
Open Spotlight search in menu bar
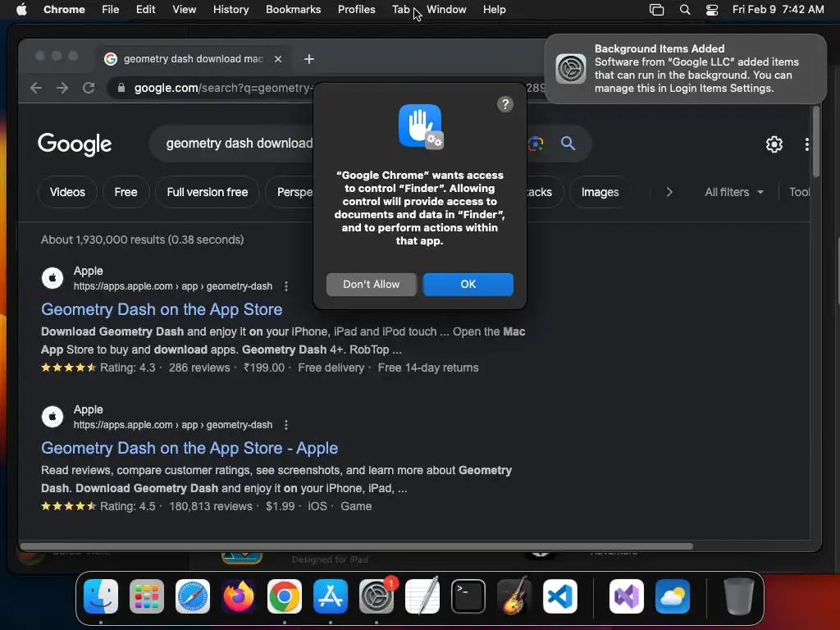(685, 10)
